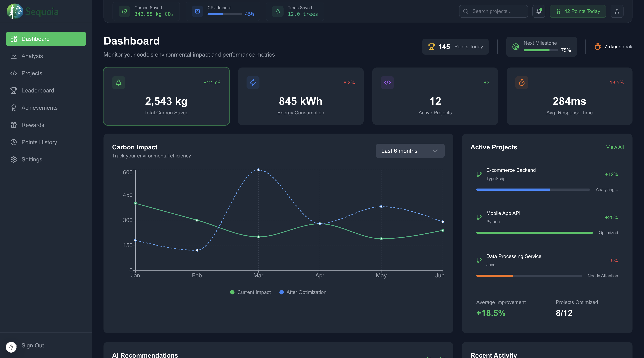
Task: Open Achievements in sidebar
Action: click(40, 108)
